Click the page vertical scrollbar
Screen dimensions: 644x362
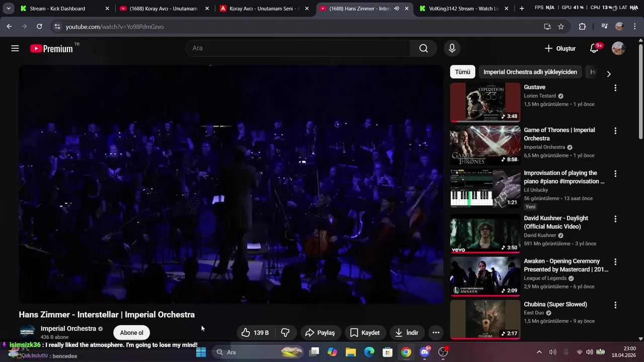(x=640, y=90)
